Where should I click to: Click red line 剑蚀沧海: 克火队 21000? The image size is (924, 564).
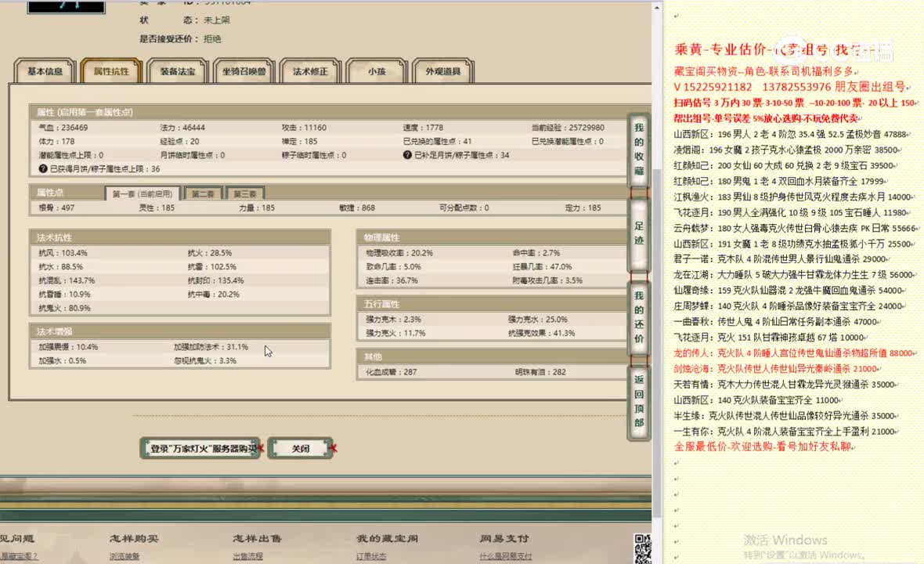pos(777,368)
